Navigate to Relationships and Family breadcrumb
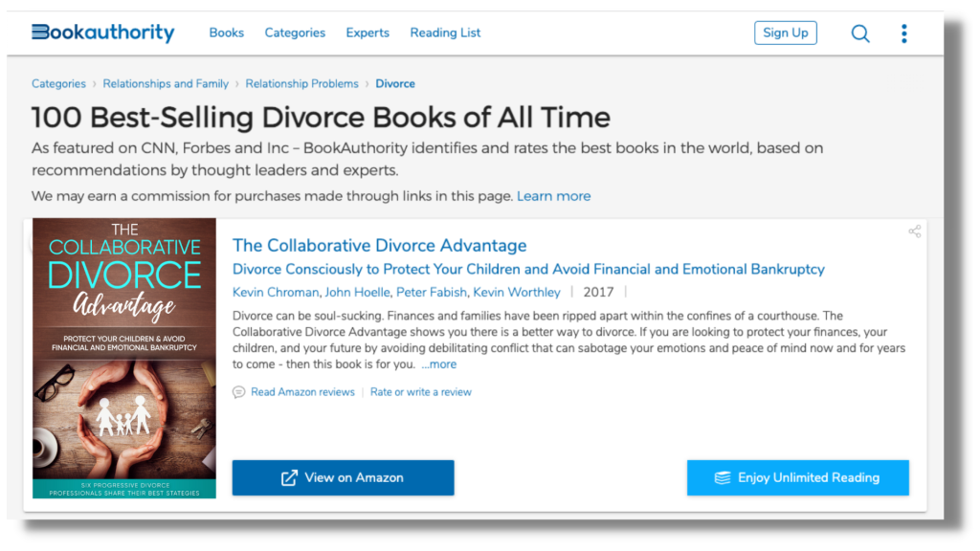 (x=166, y=84)
